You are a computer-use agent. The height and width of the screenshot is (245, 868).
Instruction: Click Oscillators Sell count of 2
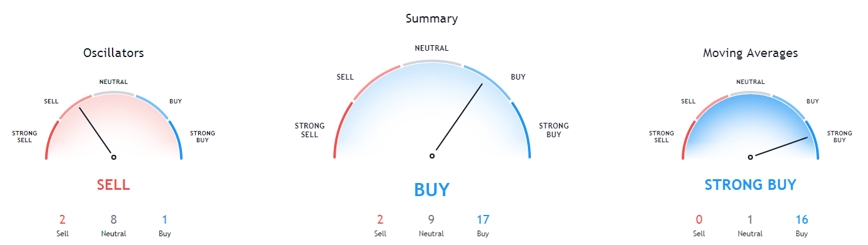61,220
